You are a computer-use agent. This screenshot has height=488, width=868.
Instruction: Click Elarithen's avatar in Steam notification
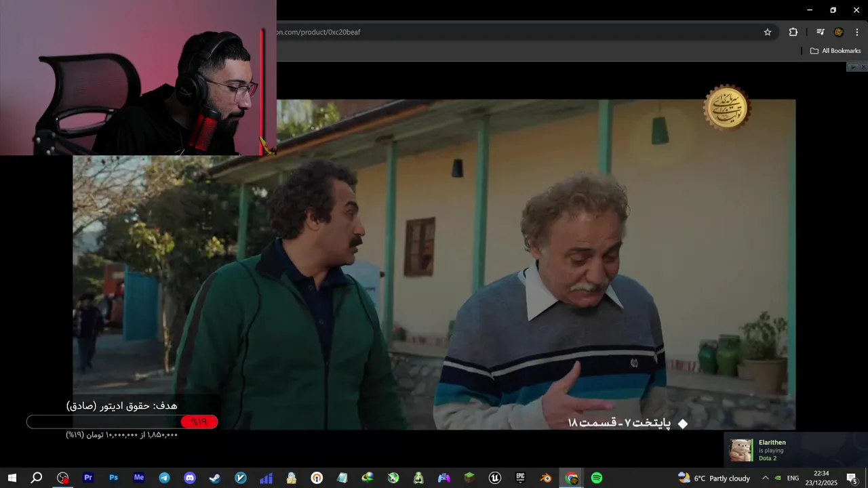point(740,450)
